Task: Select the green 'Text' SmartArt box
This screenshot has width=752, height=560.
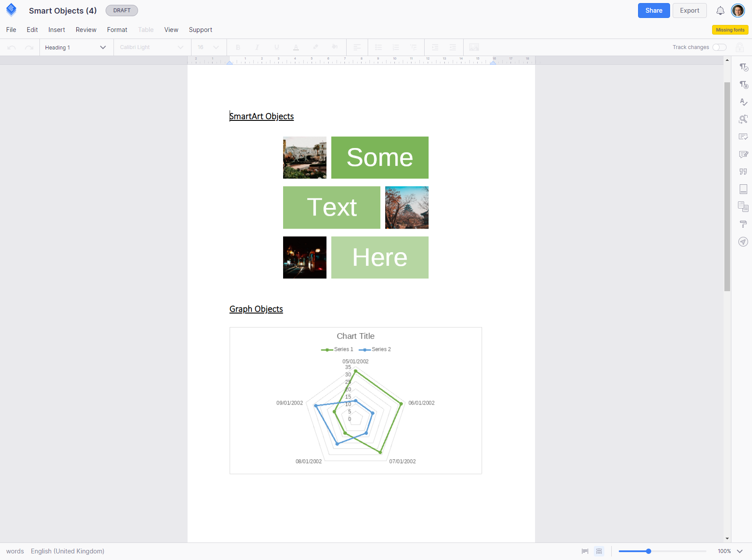Action: (x=332, y=208)
